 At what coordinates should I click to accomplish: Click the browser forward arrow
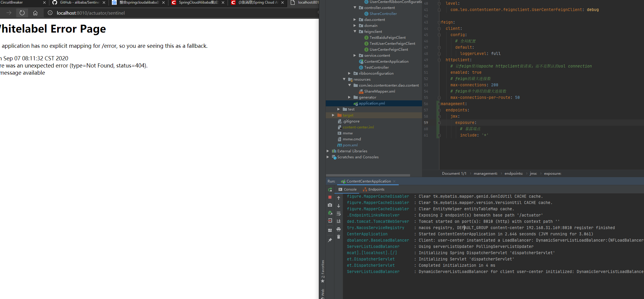(x=9, y=13)
